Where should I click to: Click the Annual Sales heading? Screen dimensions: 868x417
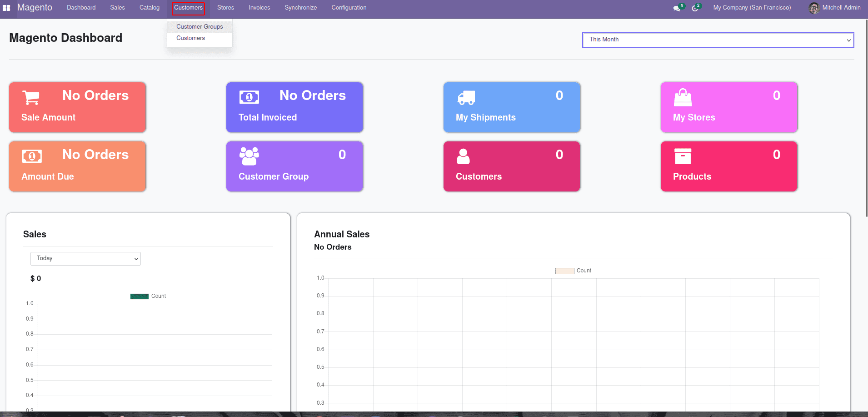(342, 234)
